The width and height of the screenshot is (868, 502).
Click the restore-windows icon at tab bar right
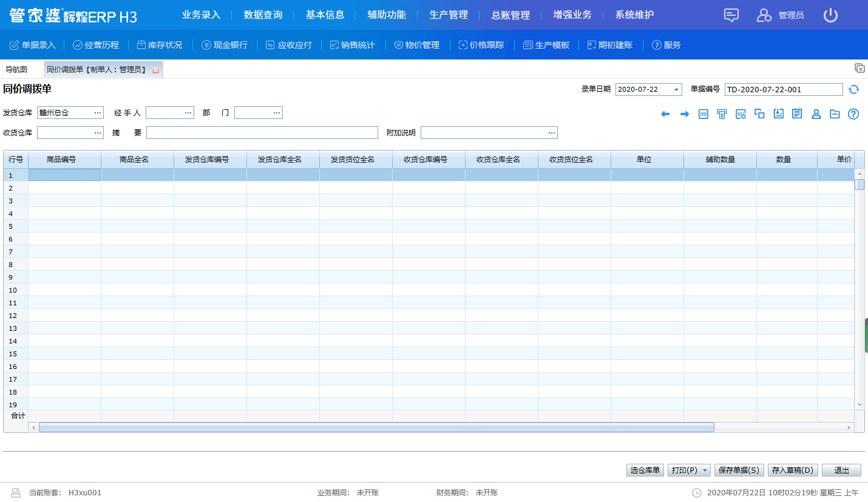(860, 68)
